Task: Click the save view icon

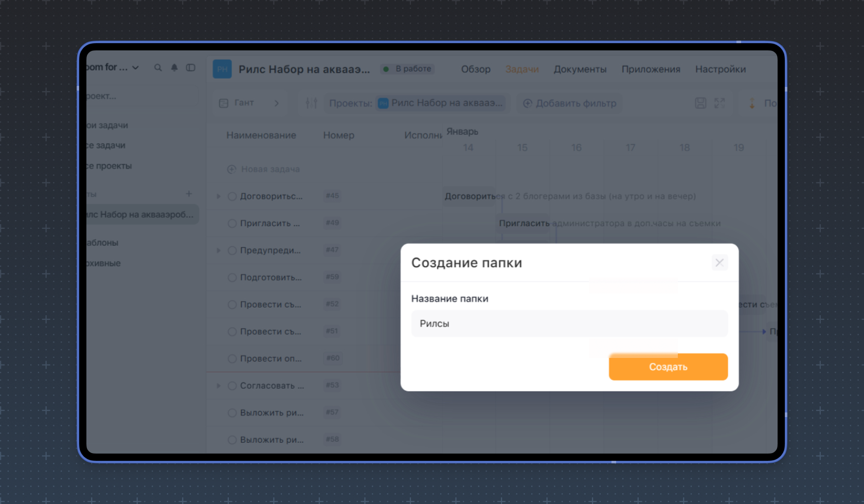Action: click(700, 103)
